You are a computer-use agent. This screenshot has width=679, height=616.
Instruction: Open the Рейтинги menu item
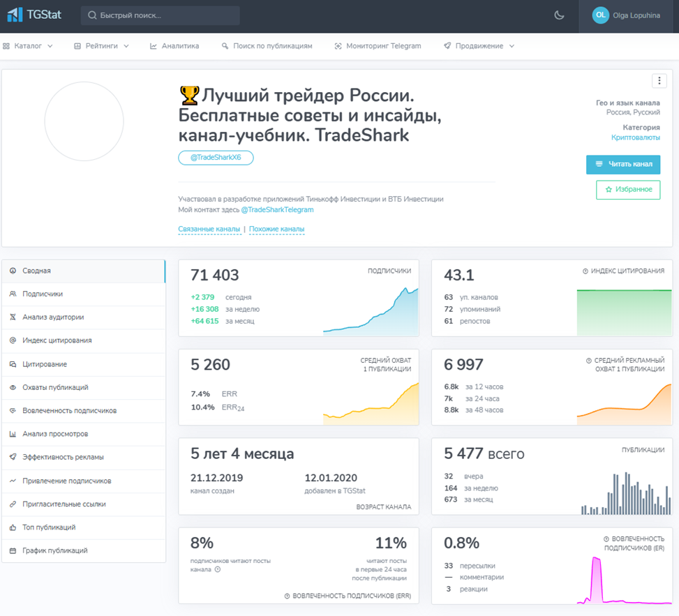click(x=101, y=46)
